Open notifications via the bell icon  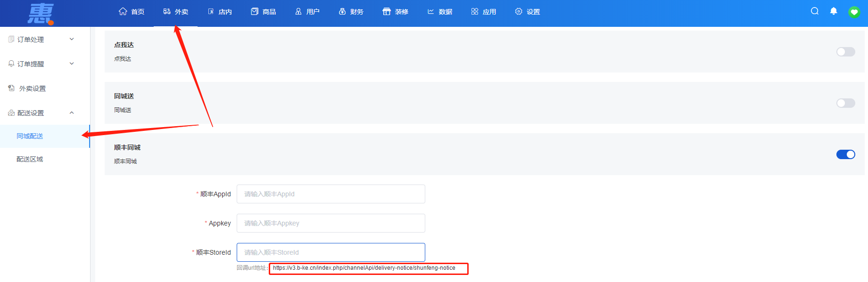[834, 11]
